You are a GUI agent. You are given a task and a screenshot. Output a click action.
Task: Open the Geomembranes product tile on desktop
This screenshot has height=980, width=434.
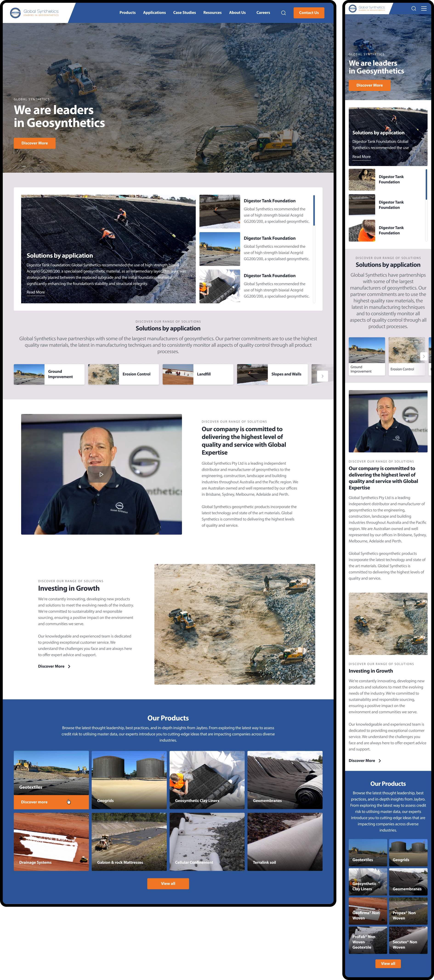285,780
